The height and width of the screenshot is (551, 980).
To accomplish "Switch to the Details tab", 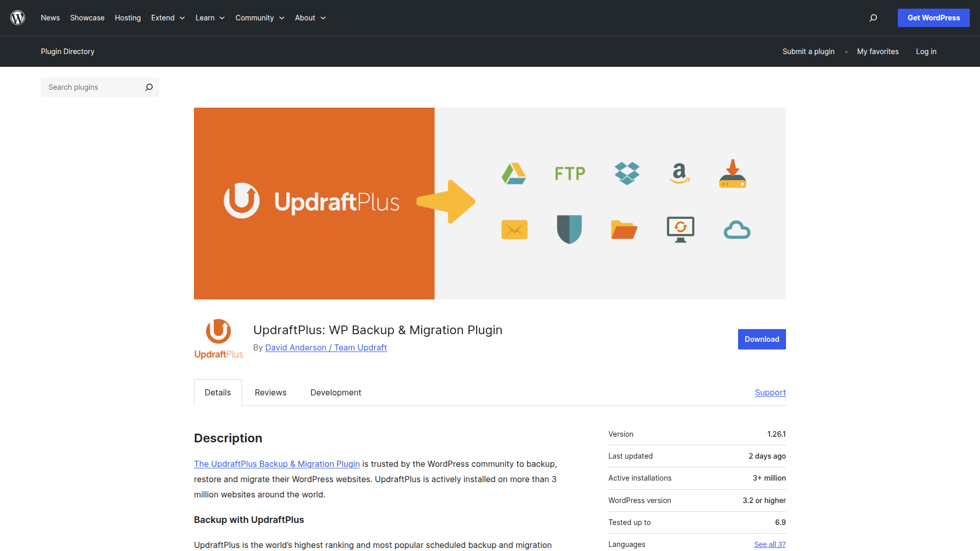I will point(218,392).
